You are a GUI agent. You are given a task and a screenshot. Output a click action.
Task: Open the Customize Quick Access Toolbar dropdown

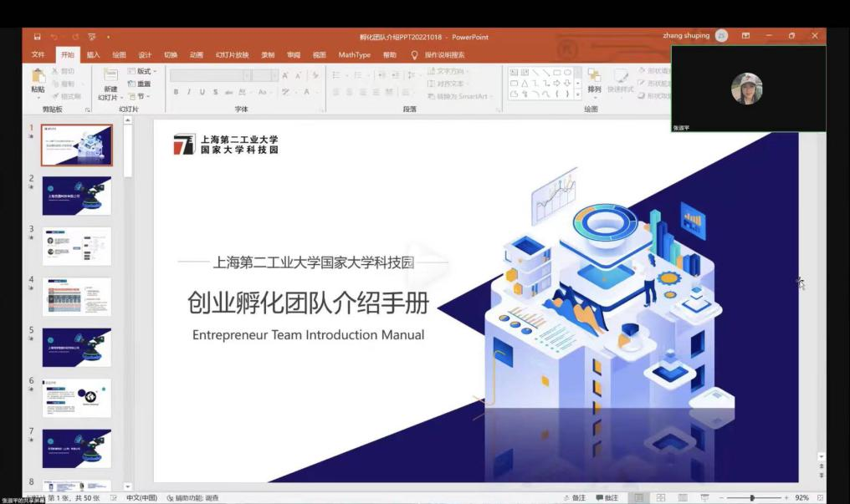(x=109, y=37)
